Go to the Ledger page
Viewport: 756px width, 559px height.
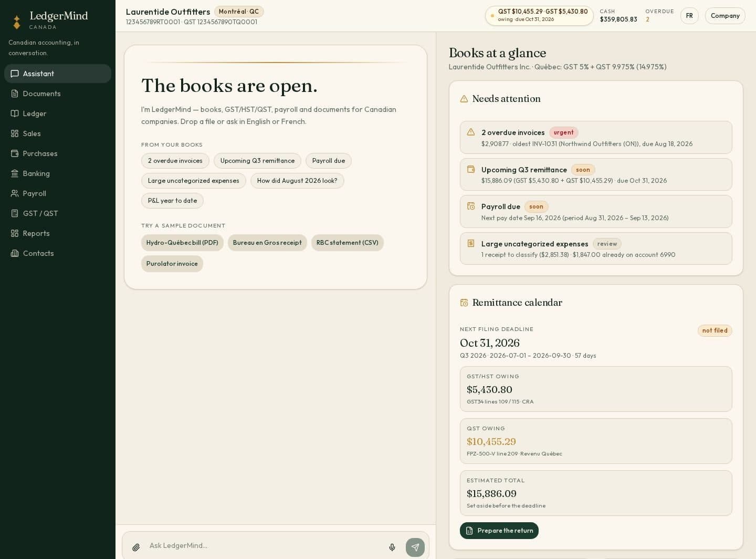click(x=58, y=113)
